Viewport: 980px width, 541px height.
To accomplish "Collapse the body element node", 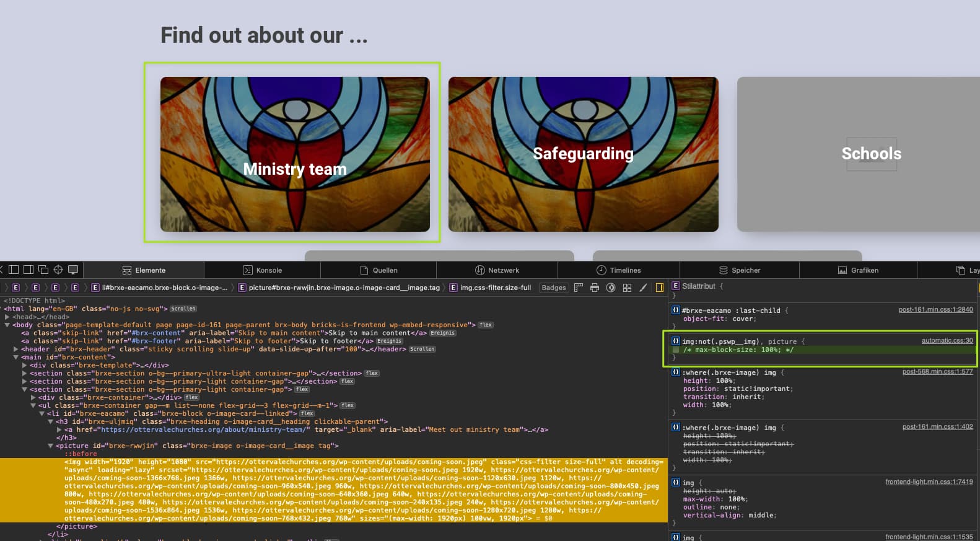I will point(7,325).
